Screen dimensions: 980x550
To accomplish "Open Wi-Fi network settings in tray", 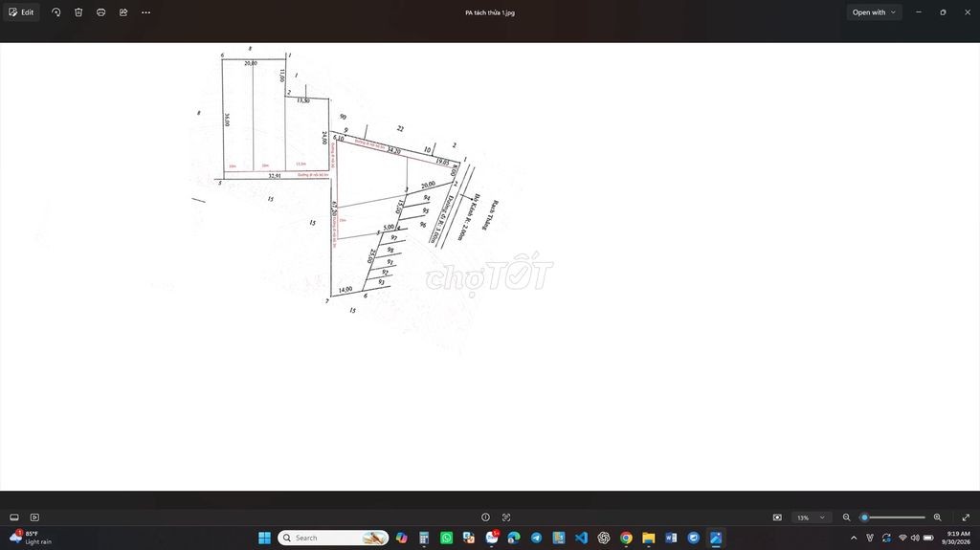I will point(902,539).
